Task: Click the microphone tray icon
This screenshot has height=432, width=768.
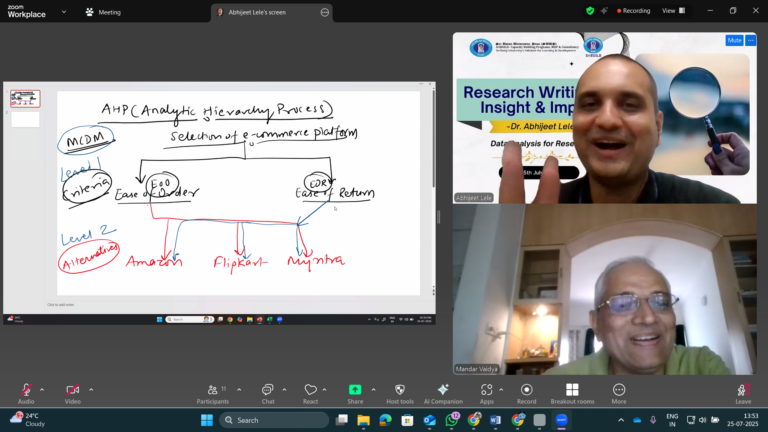Action: (653, 420)
